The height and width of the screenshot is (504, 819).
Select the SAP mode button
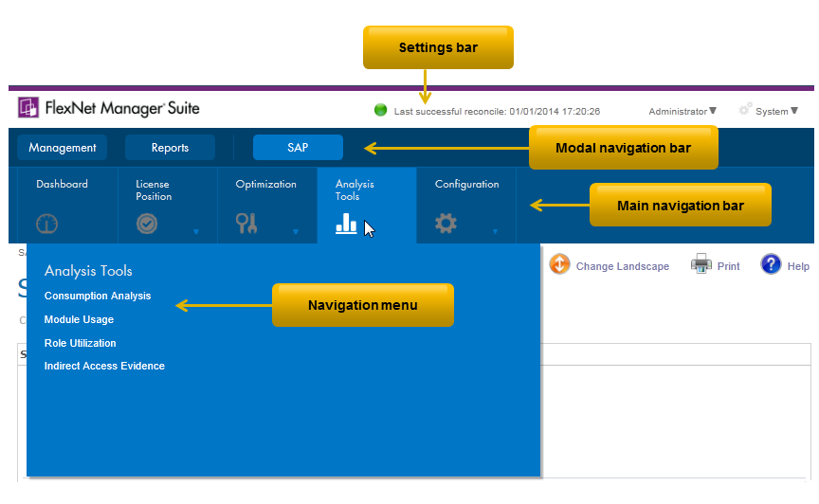pyautogui.click(x=298, y=148)
